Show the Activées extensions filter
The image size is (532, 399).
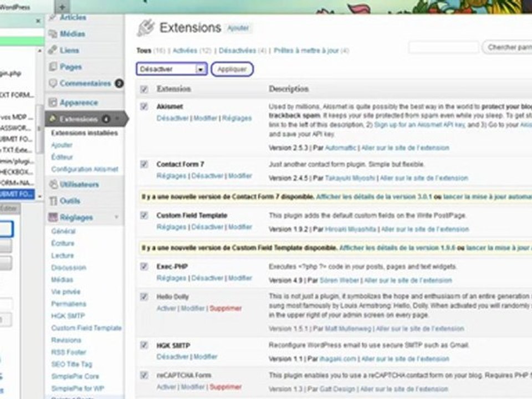[185, 50]
